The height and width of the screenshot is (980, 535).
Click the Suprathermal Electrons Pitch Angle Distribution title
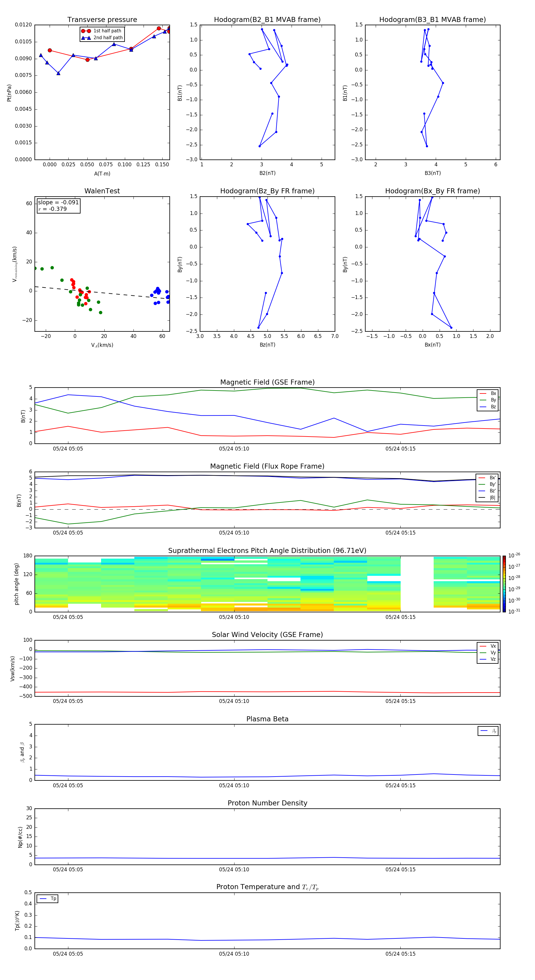tap(267, 551)
